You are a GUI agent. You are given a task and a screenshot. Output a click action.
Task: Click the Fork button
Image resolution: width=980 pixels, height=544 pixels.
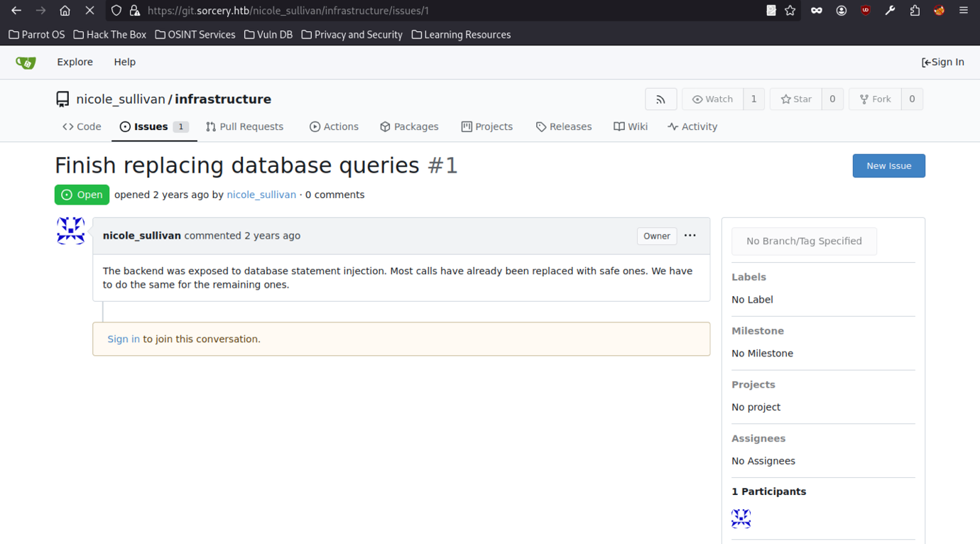tap(875, 99)
